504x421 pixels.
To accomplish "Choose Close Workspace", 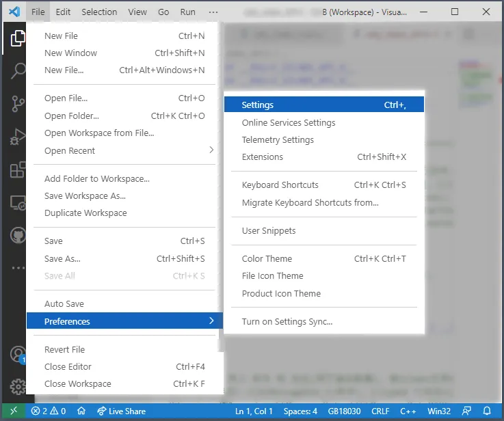I will click(124, 383).
